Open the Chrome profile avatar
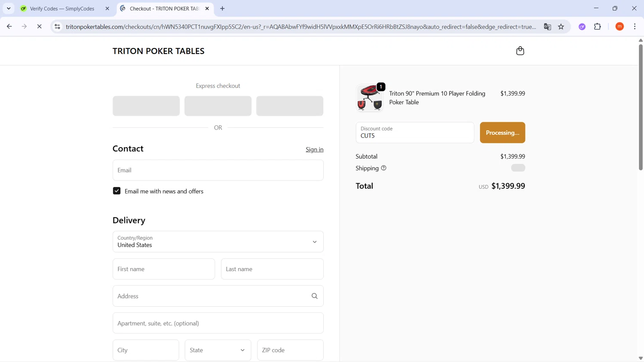Screen dimensions: 644x362 point(620,27)
